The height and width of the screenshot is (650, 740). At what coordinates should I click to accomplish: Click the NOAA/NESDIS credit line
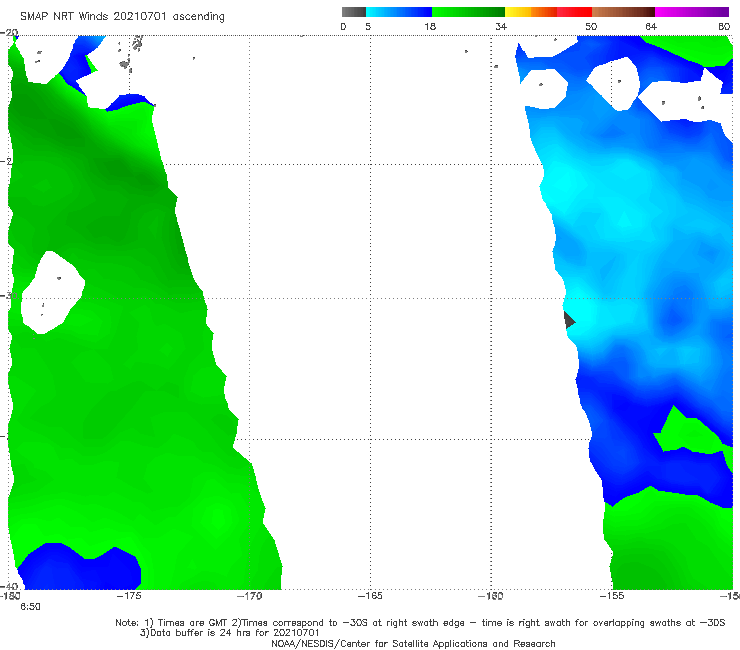tap(413, 643)
